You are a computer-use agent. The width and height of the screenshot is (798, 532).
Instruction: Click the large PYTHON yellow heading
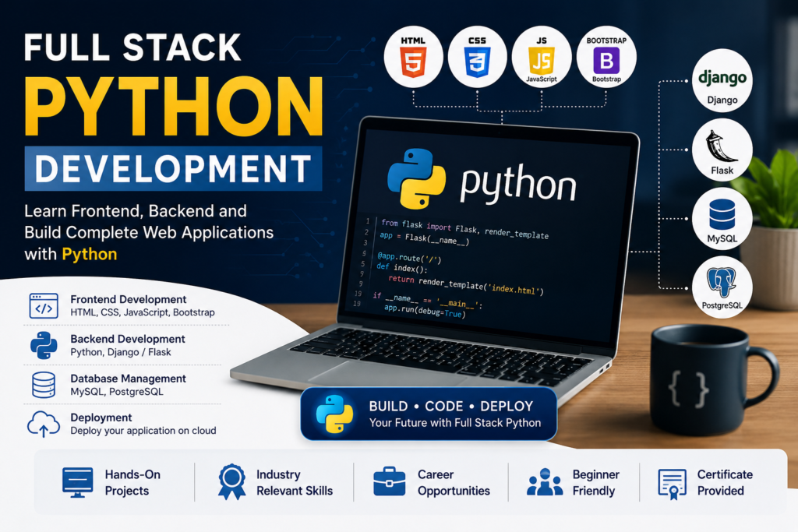point(174,106)
